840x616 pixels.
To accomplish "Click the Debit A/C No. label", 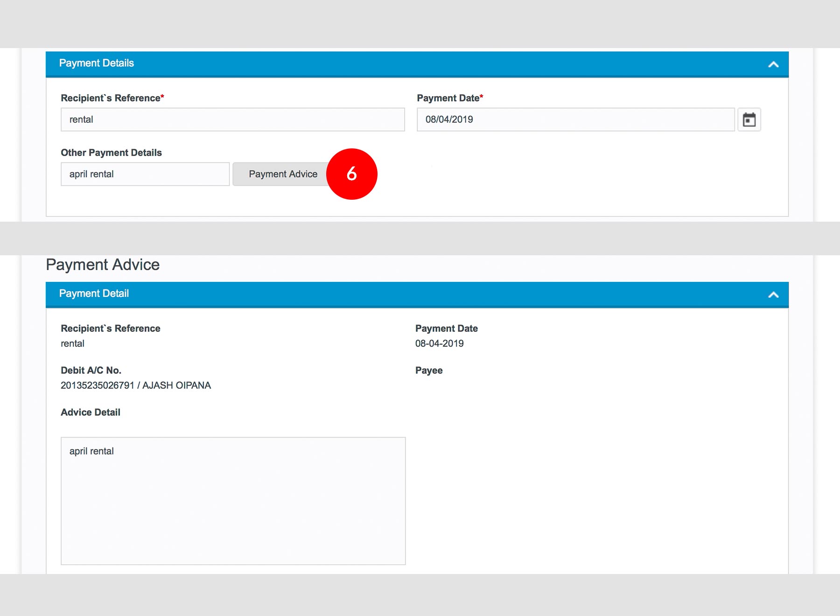I will 91,371.
